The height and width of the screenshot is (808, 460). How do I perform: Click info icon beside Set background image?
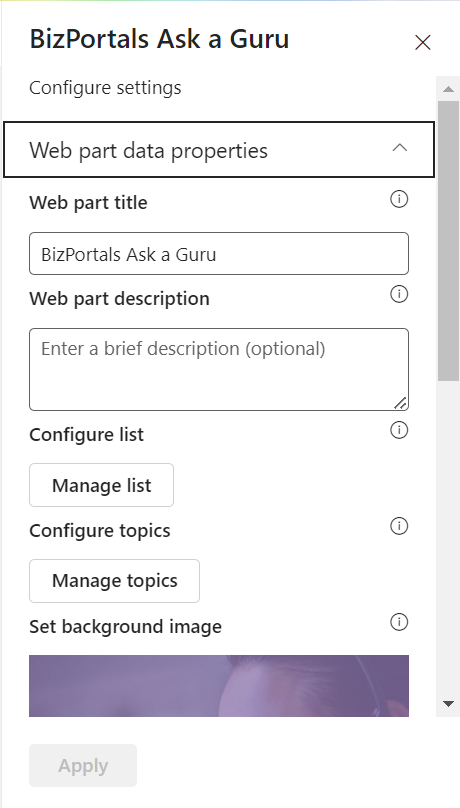pos(399,622)
